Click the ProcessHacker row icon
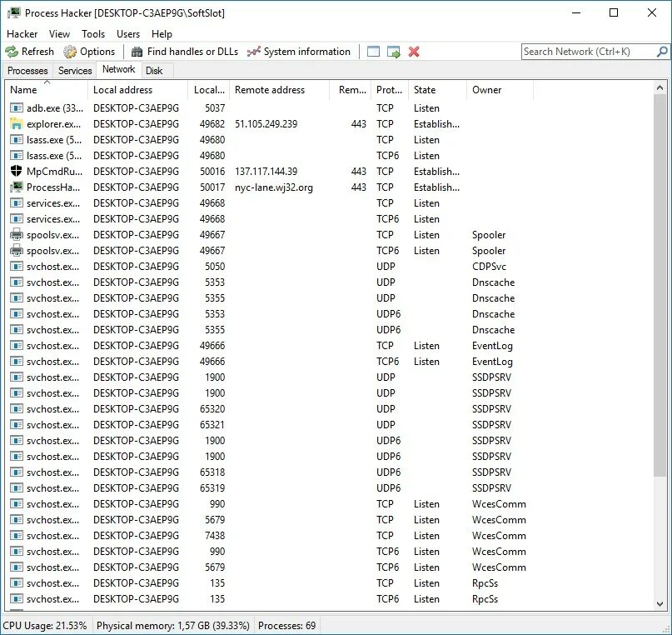This screenshot has height=635, width=672. click(x=17, y=187)
